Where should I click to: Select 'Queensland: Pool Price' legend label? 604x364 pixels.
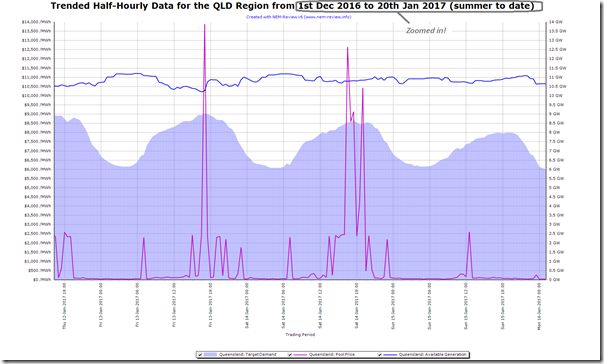tap(332, 354)
